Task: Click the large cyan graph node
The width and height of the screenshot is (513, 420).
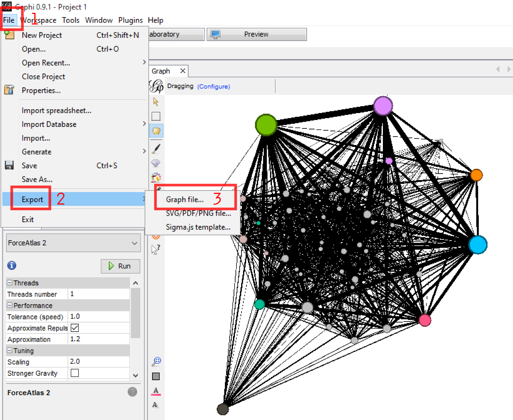Action: tap(478, 245)
